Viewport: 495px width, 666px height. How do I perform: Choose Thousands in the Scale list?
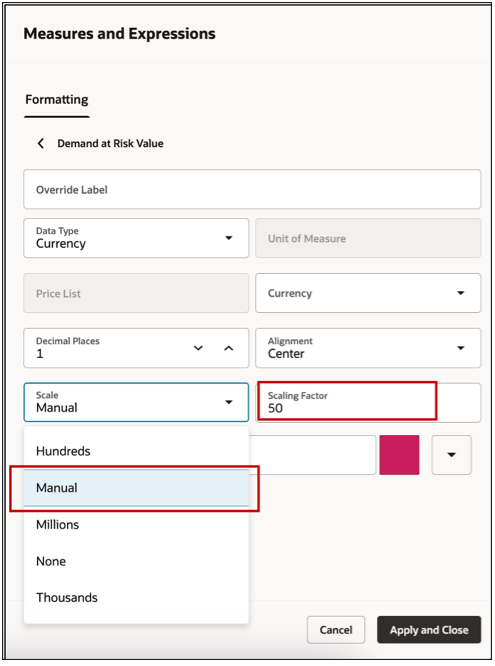(136, 598)
